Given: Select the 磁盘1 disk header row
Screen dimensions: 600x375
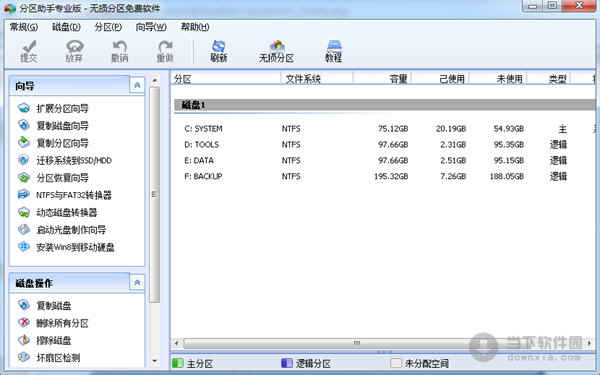Looking at the screenshot, I should point(385,105).
